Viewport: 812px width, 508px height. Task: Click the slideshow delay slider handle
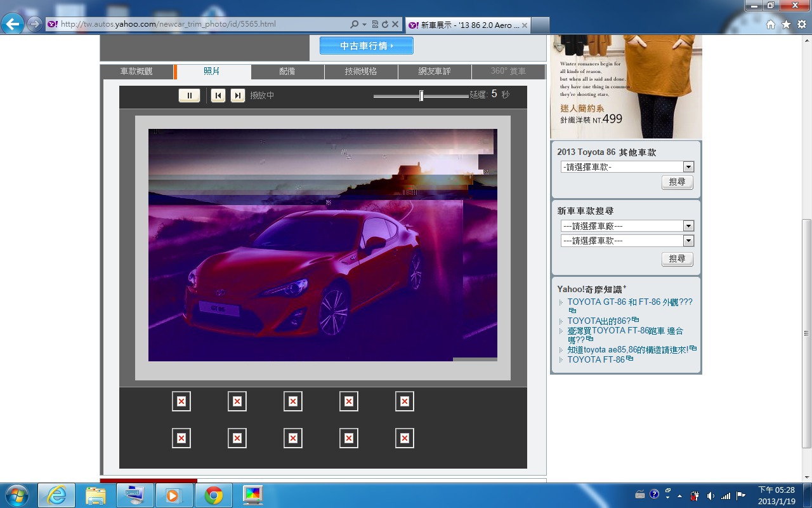(x=421, y=96)
